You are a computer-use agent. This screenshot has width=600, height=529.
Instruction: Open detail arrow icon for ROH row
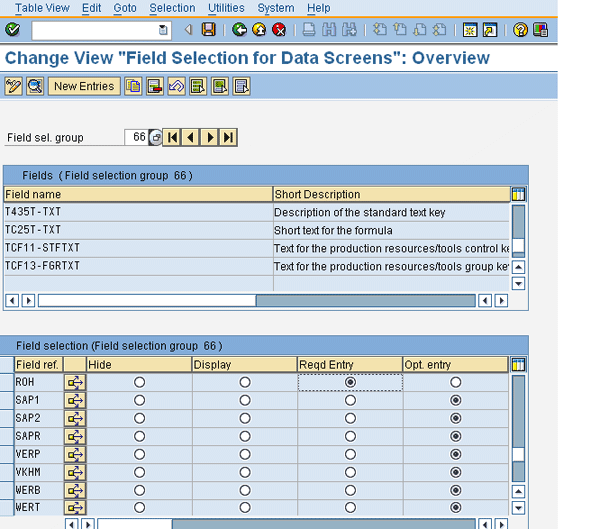[x=75, y=382]
